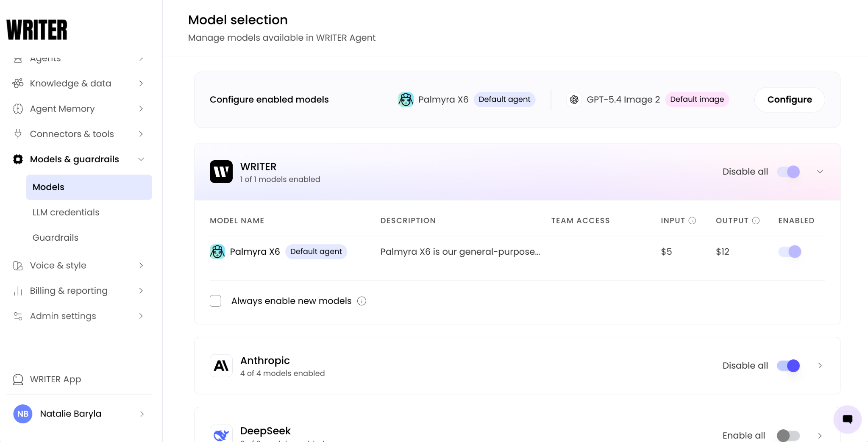Click the WRITER App chat head icon
This screenshot has height=442, width=868.
coord(18,379)
